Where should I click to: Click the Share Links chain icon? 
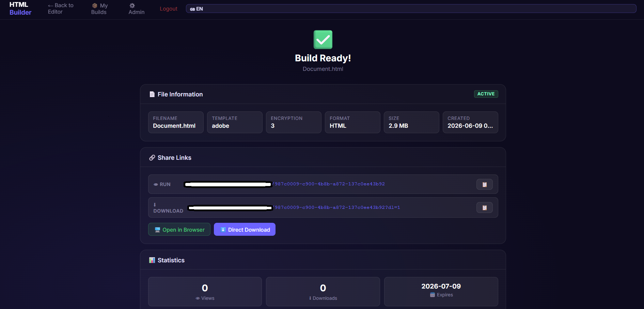152,158
